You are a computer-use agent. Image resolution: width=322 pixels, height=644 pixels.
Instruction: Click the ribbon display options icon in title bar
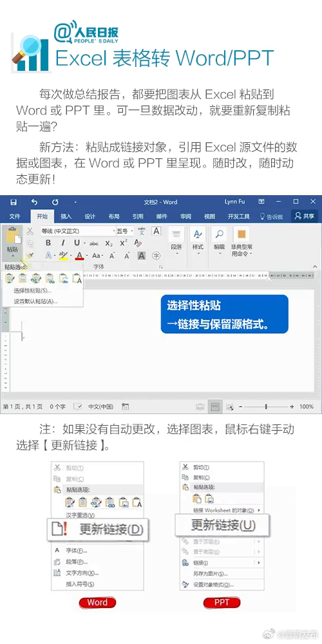pyautogui.click(x=261, y=202)
